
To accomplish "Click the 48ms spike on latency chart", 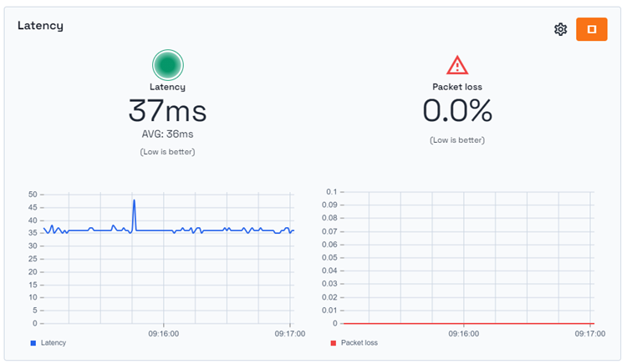I will (x=134, y=200).
